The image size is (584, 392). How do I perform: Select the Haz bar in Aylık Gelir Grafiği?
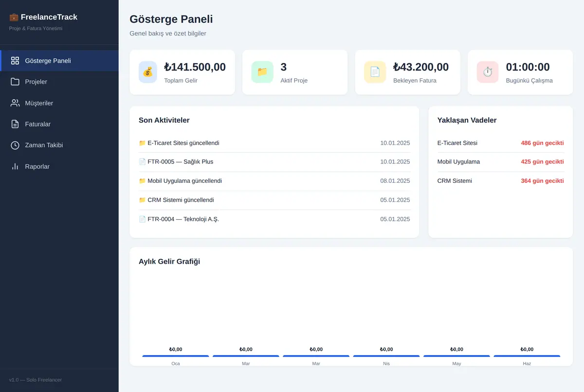pyautogui.click(x=527, y=356)
